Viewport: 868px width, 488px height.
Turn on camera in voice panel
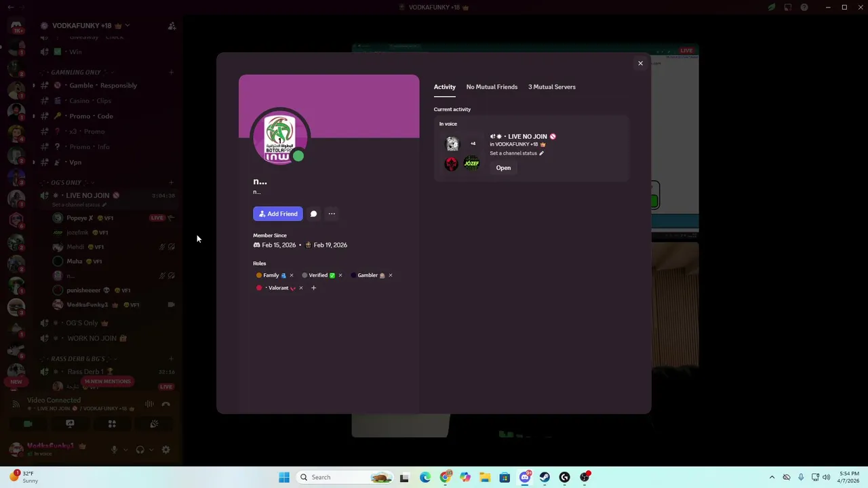(28, 424)
